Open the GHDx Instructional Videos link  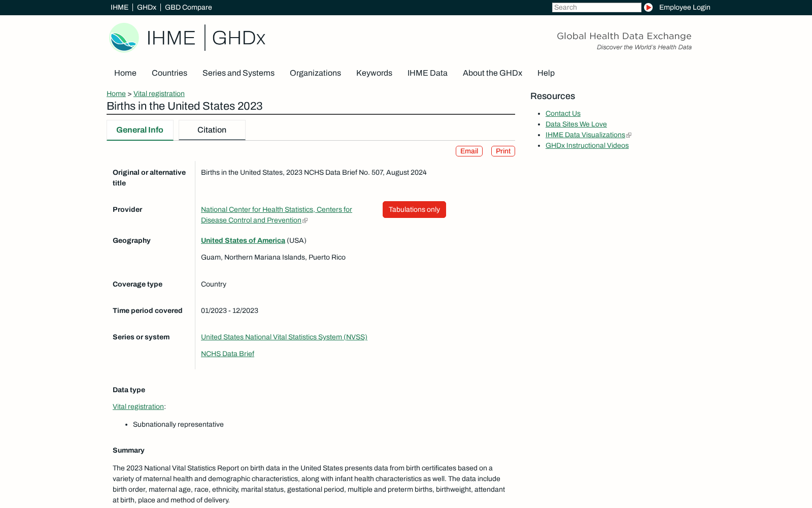click(587, 146)
